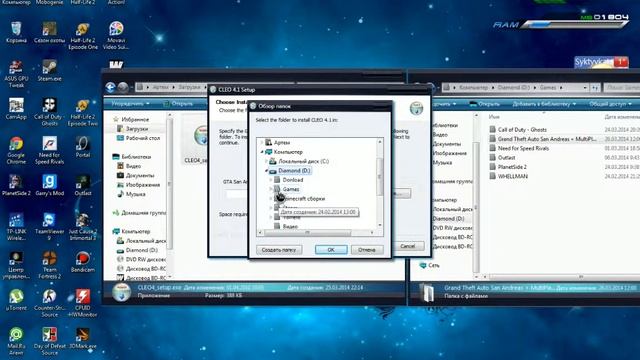Click Открыть in right Explorer toolbar
This screenshot has height=360, width=640.
[x=484, y=104]
